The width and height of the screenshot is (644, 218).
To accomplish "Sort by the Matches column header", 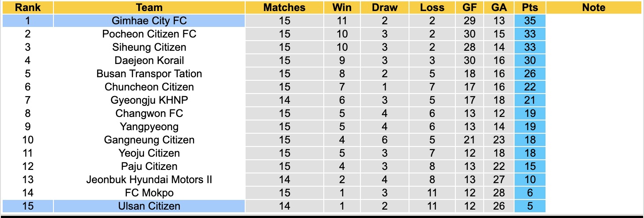I will click(x=284, y=8).
